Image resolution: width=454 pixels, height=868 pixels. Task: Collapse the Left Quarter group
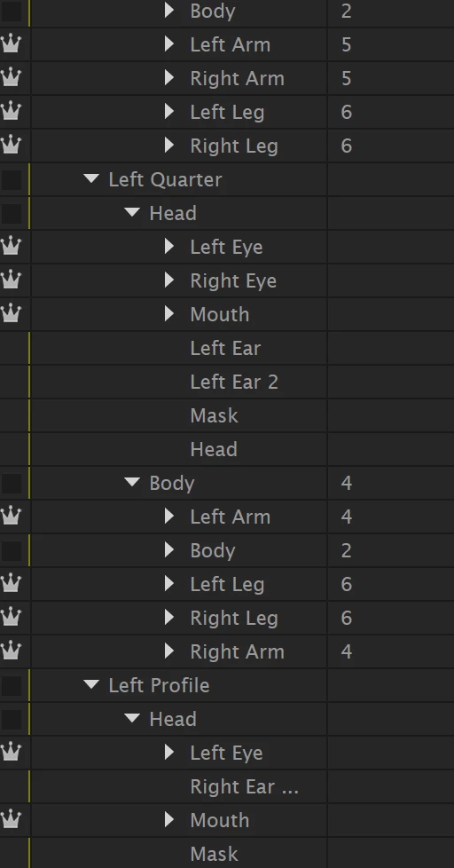point(91,178)
